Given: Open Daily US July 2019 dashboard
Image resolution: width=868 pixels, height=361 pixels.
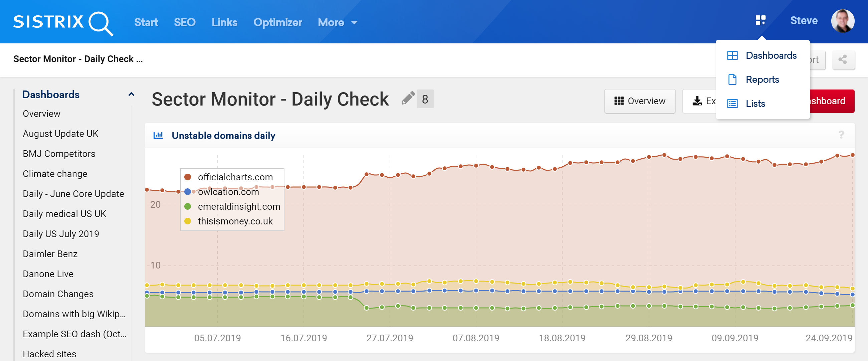Looking at the screenshot, I should [61, 233].
